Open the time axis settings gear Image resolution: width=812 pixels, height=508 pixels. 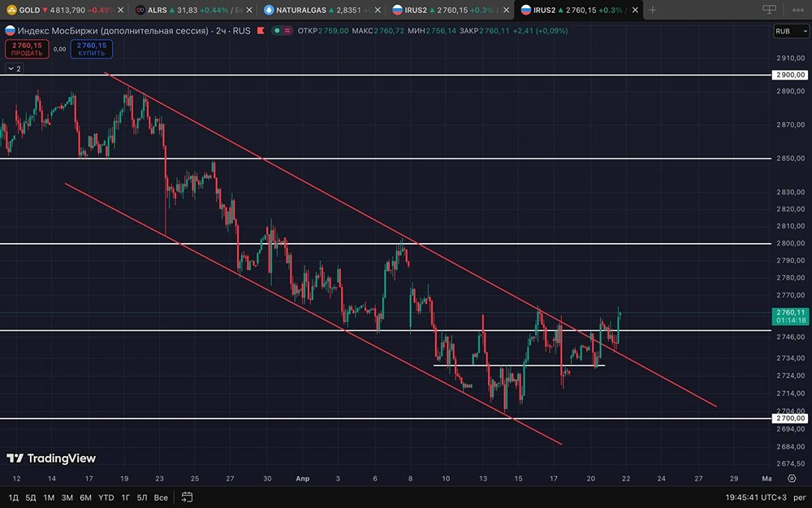[x=791, y=478]
